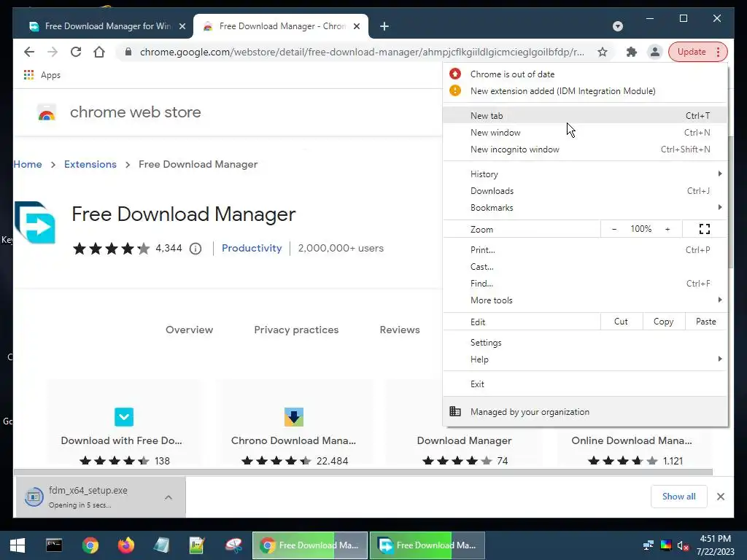Viewport: 747px width, 560px height.
Task: Follow the Extensions breadcrumb link
Action: point(90,164)
